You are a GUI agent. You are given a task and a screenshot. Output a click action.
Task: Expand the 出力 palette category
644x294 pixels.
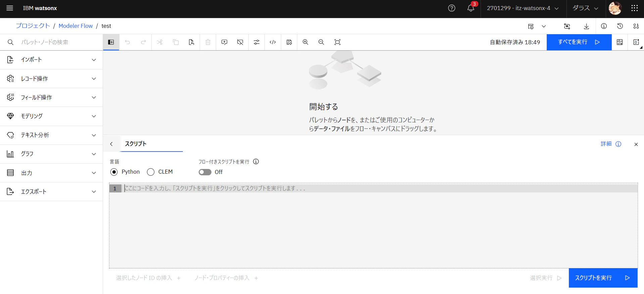coord(51,173)
